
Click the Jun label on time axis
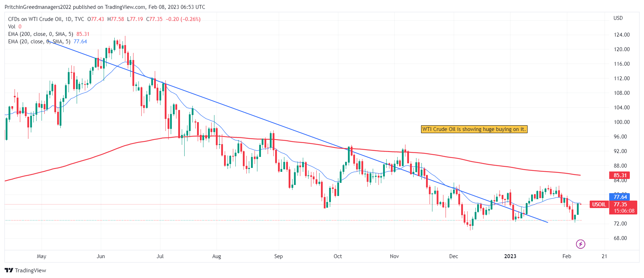tap(101, 256)
